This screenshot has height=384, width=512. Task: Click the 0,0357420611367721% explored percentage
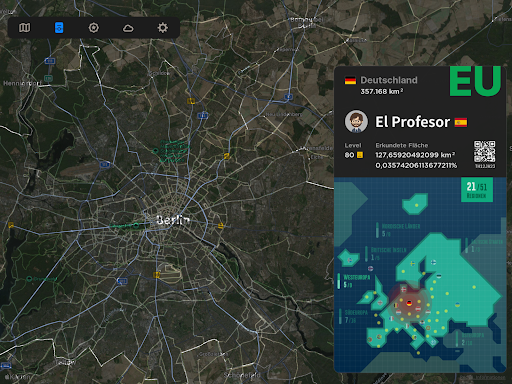pyautogui.click(x=416, y=166)
